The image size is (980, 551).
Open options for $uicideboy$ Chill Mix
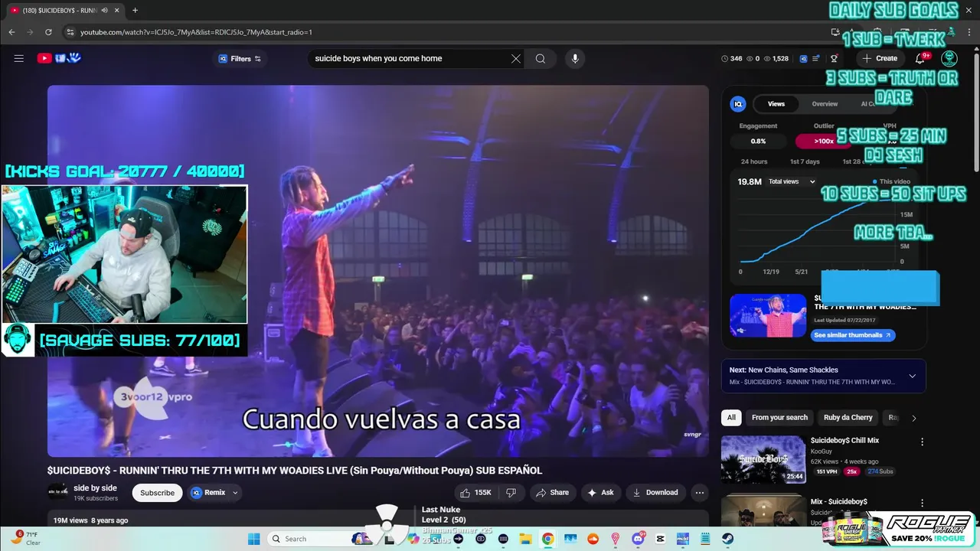click(x=922, y=442)
